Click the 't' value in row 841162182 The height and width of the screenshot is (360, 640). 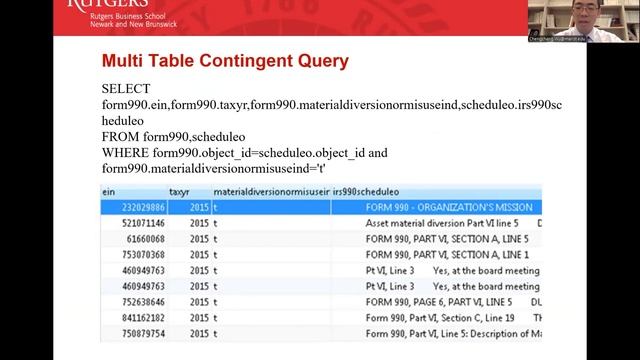pos(215,318)
